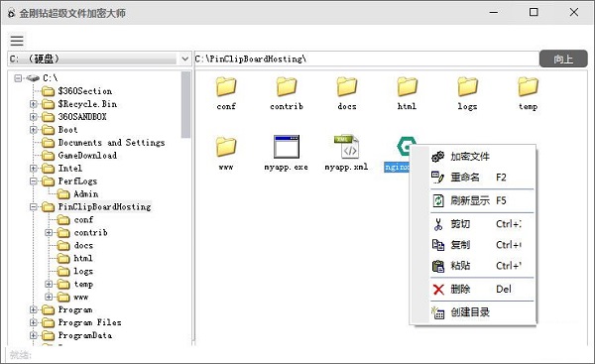Click the myapp.exe file name label
This screenshot has width=595, height=364.
pos(287,167)
